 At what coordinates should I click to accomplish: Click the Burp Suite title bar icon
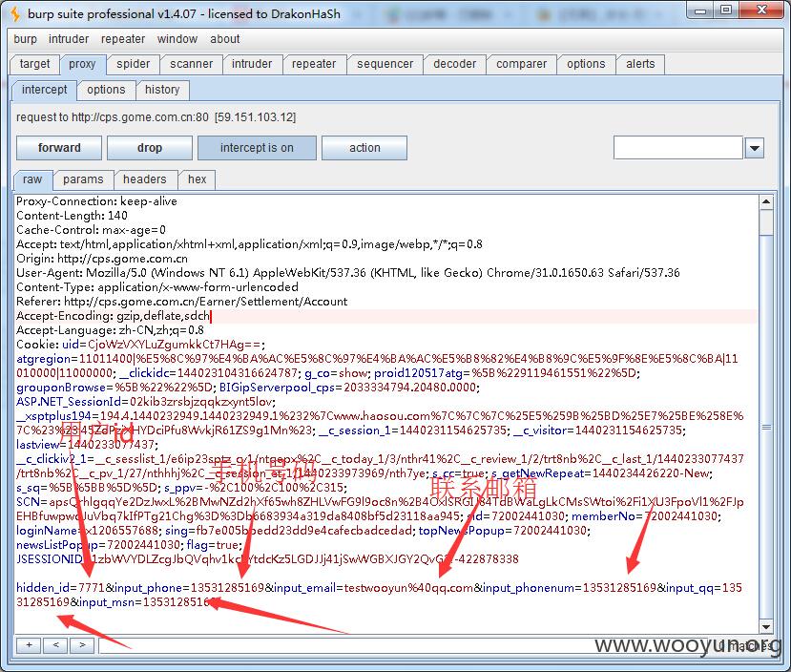pyautogui.click(x=15, y=14)
